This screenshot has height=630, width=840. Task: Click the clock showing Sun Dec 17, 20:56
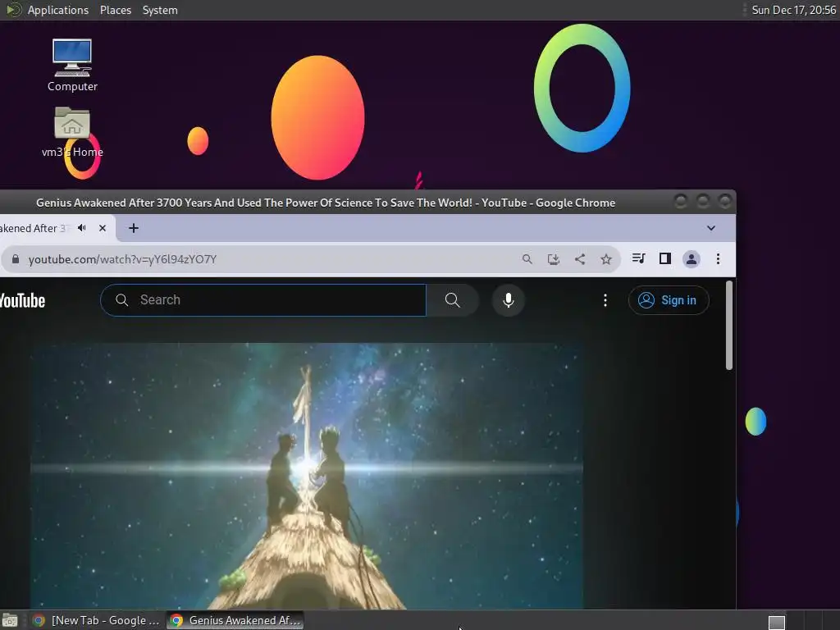tap(793, 10)
